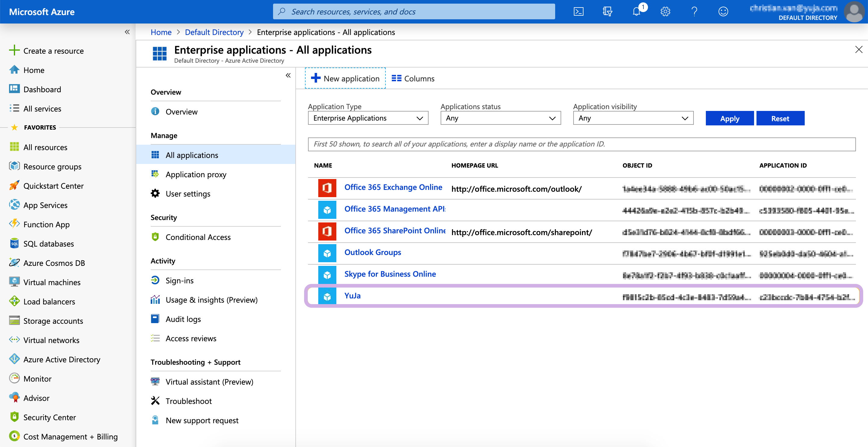Open portal settings gear icon

point(665,12)
